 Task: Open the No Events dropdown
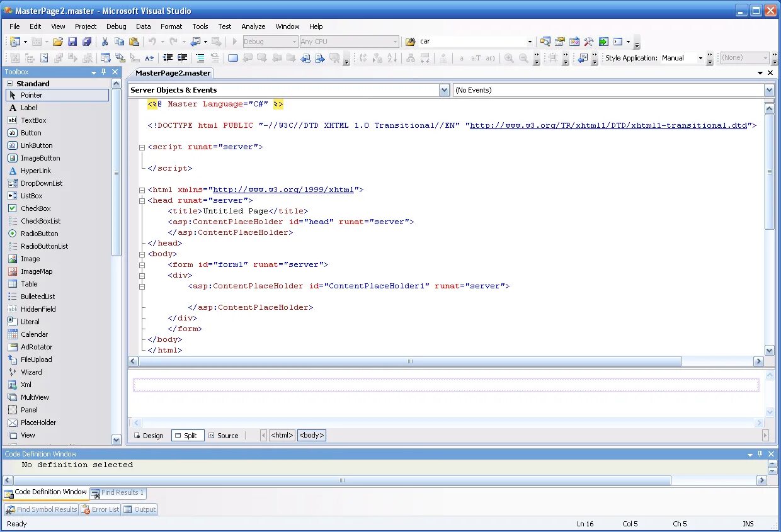pos(769,90)
